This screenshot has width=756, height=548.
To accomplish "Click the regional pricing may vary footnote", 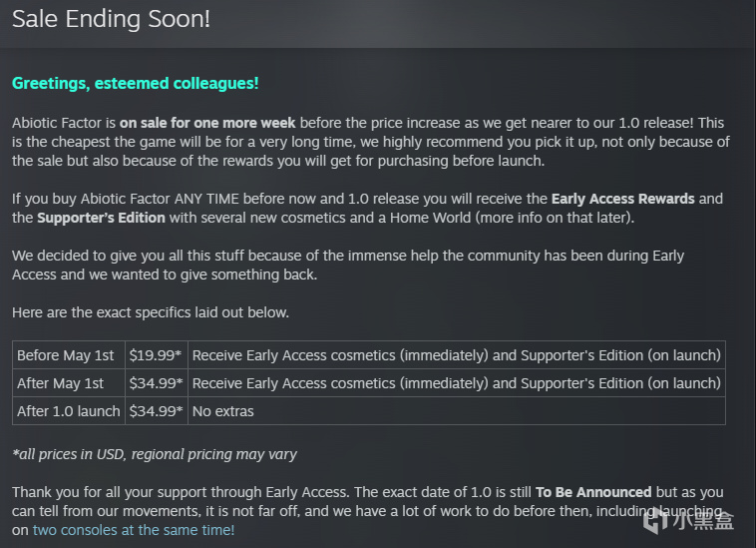I will click(x=155, y=454).
